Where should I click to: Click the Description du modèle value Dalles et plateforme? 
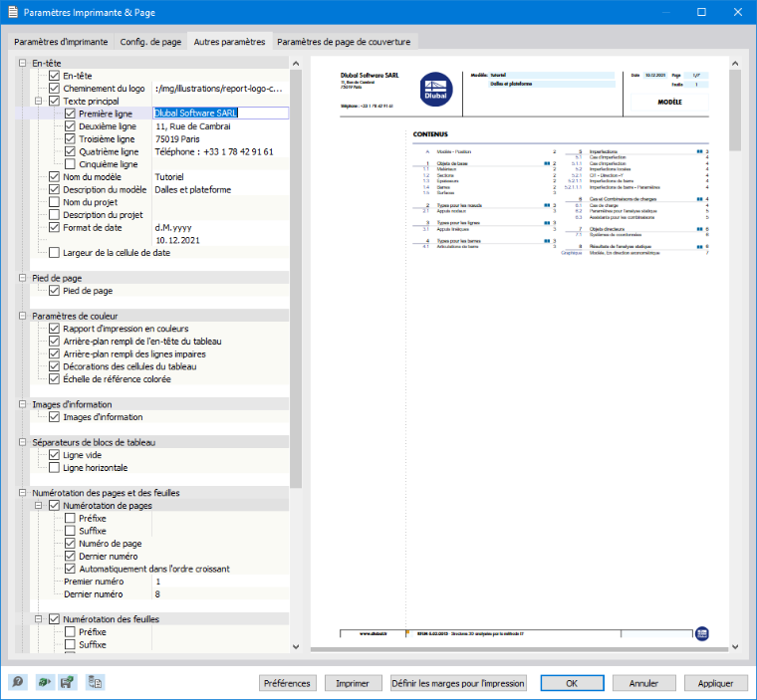[193, 189]
